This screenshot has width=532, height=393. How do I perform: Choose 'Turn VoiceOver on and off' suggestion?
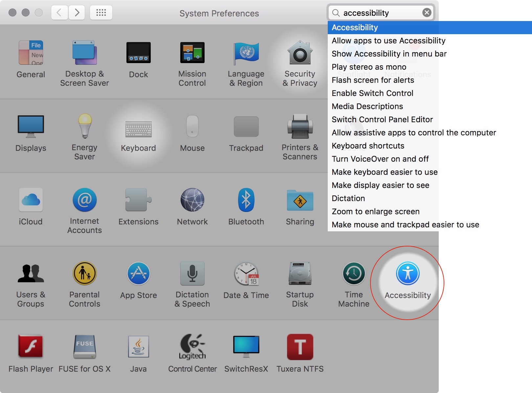(380, 159)
